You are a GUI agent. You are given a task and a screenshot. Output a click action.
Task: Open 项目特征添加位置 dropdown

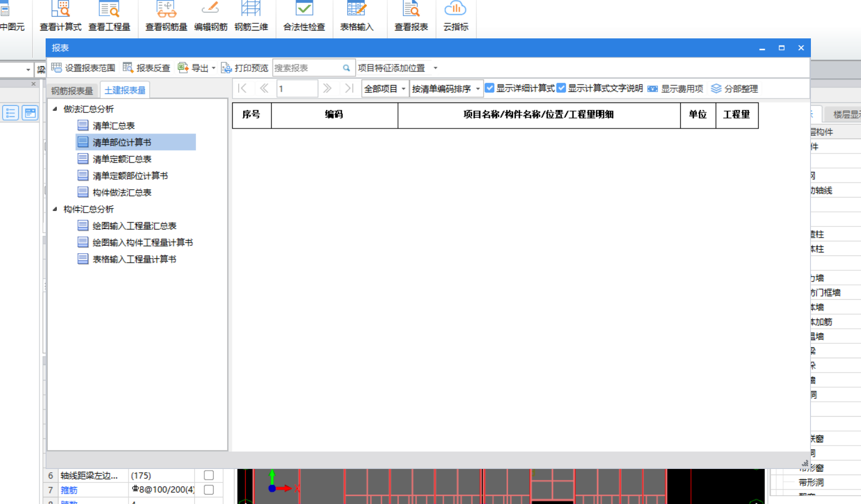tap(435, 68)
